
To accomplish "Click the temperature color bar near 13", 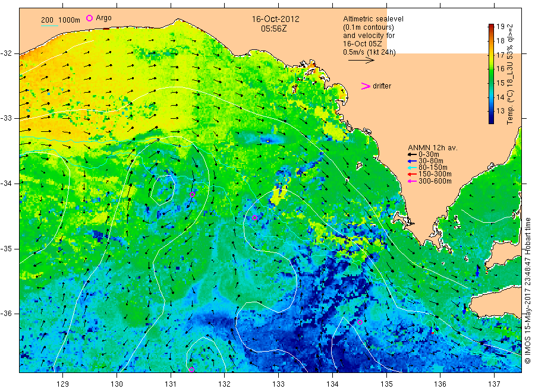I will point(491,111).
